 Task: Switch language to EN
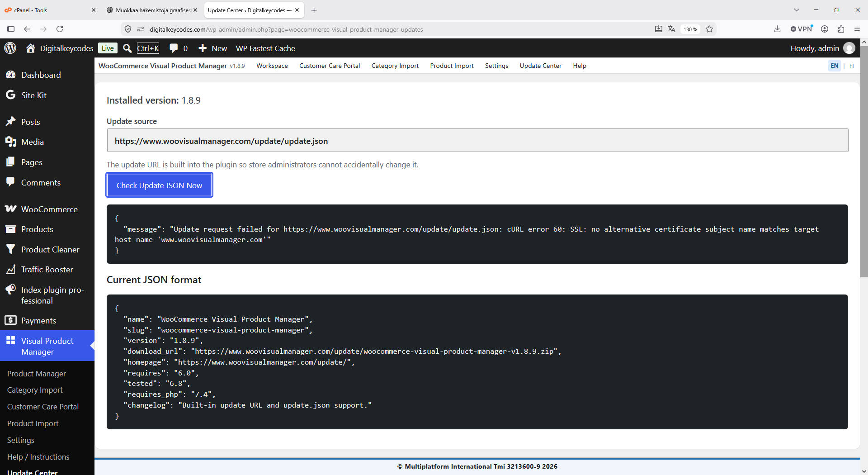tap(835, 66)
